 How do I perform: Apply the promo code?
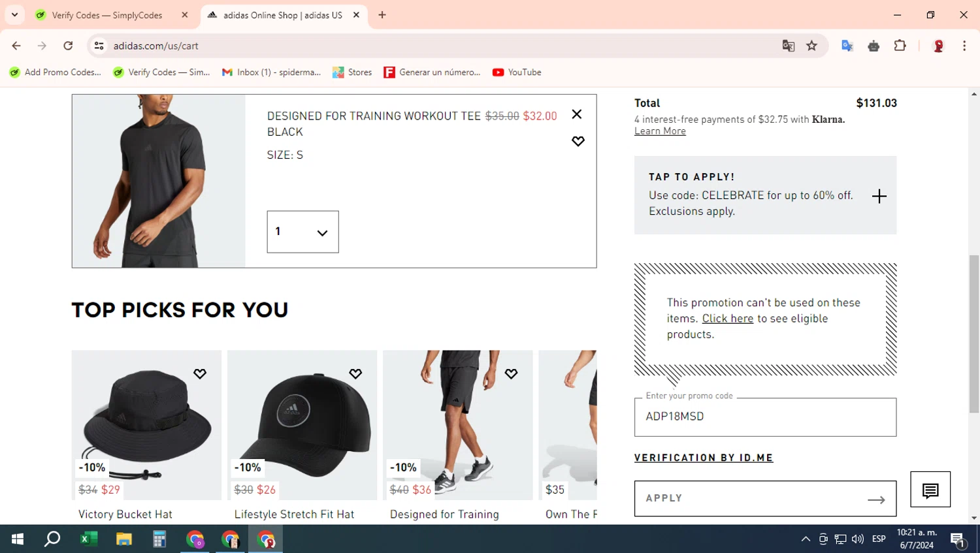765,499
